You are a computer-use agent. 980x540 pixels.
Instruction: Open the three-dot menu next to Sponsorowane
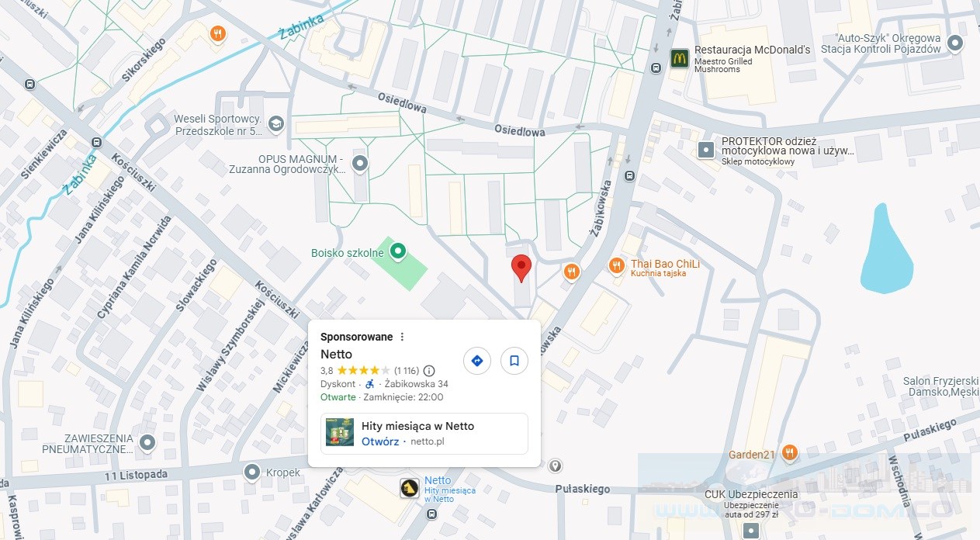(x=402, y=337)
